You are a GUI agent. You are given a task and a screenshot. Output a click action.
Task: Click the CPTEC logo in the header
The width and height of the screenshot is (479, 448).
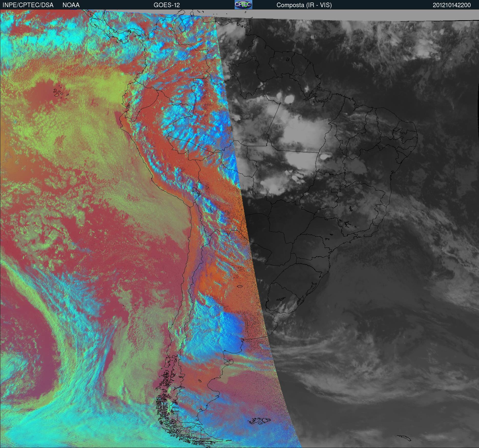pos(243,5)
